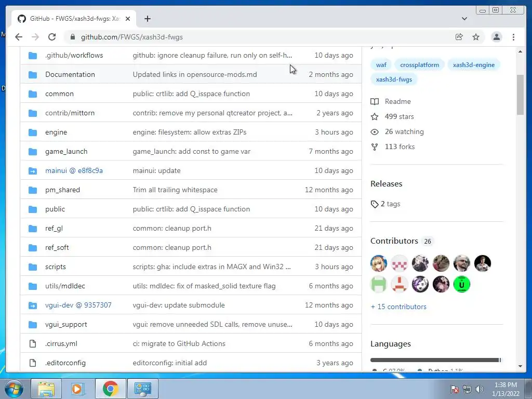View the 499 stars link
Image resolution: width=532 pixels, height=399 pixels.
[392, 117]
